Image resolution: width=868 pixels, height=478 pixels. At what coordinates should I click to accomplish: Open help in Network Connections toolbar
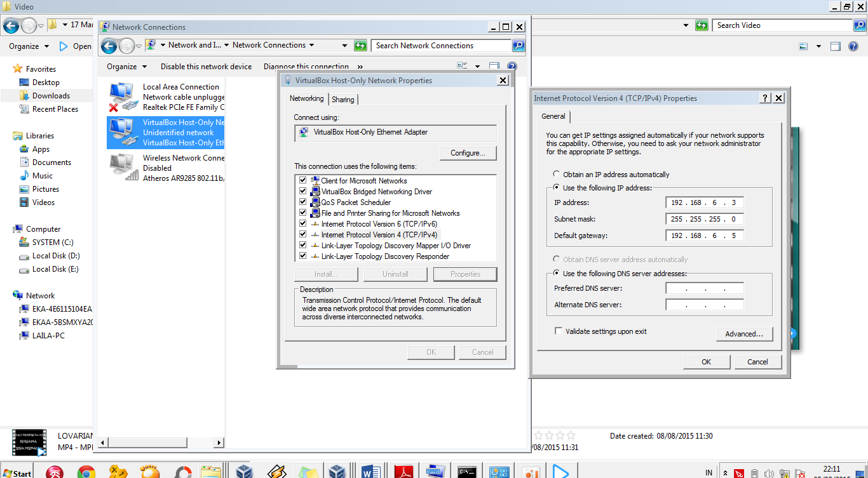[x=512, y=66]
